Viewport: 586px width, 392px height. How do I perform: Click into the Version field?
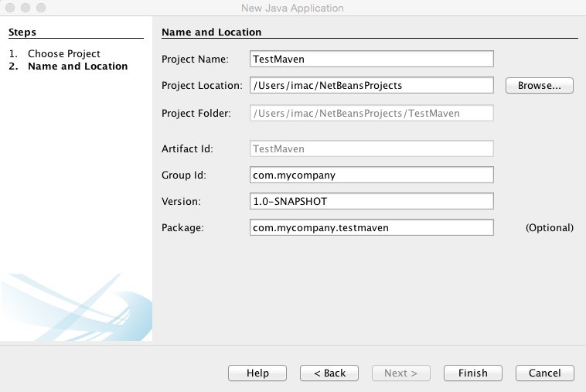click(372, 201)
